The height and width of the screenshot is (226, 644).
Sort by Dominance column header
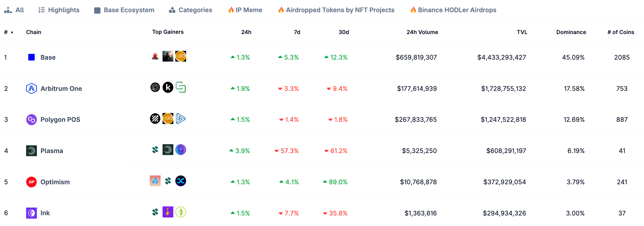tap(571, 32)
